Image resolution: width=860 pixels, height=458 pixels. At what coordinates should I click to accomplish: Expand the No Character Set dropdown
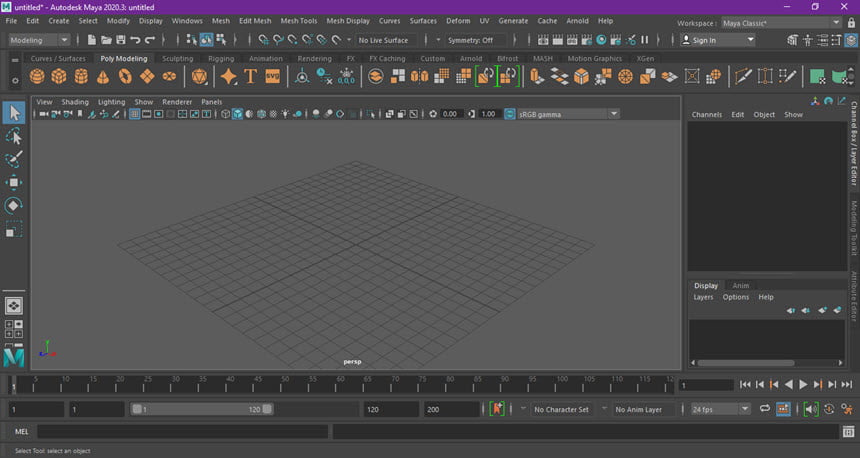click(x=523, y=409)
